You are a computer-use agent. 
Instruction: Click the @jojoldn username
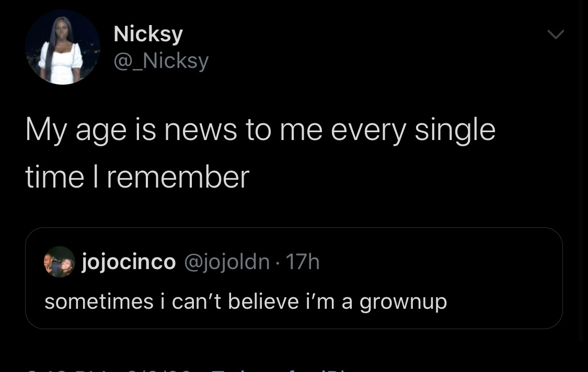pyautogui.click(x=227, y=262)
